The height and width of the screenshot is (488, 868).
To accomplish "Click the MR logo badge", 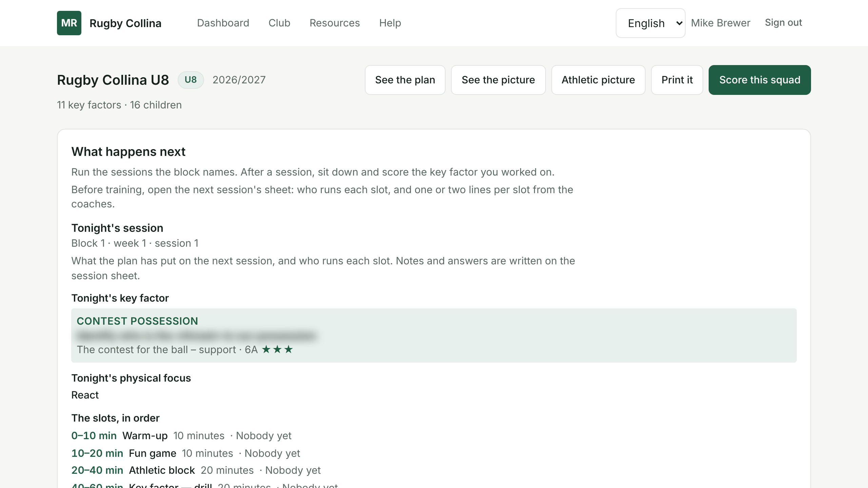I will point(69,23).
